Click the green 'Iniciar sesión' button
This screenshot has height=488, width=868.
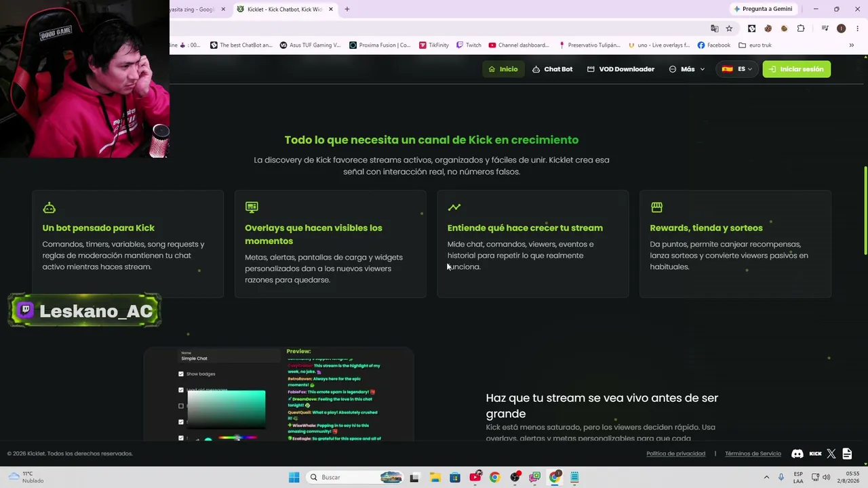coord(797,69)
